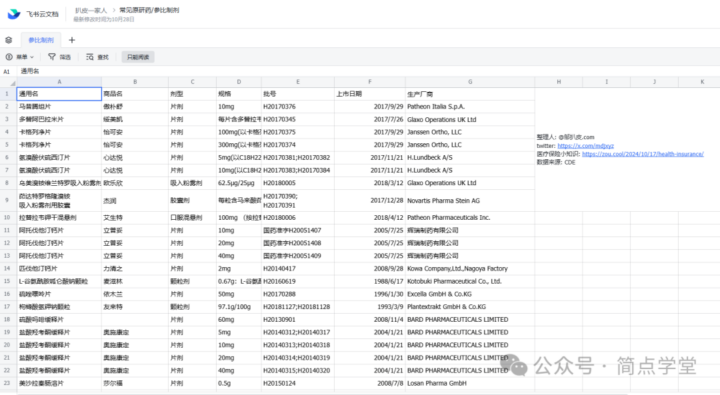Select the 生产厂商 header cell

[470, 94]
